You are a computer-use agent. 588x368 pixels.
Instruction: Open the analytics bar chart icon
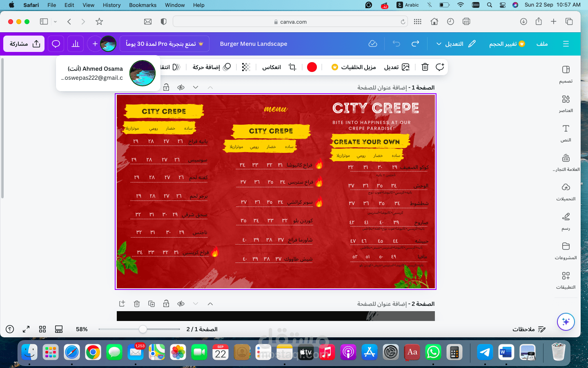click(x=76, y=44)
